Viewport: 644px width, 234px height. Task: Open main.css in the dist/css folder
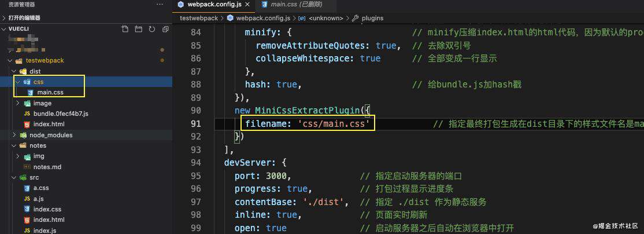pyautogui.click(x=50, y=93)
